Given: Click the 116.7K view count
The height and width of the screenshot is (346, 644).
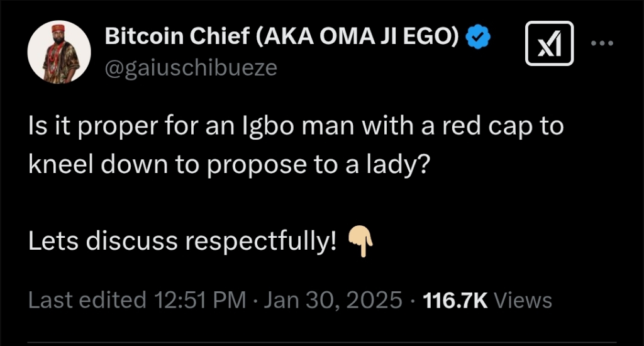Looking at the screenshot, I should point(456,300).
